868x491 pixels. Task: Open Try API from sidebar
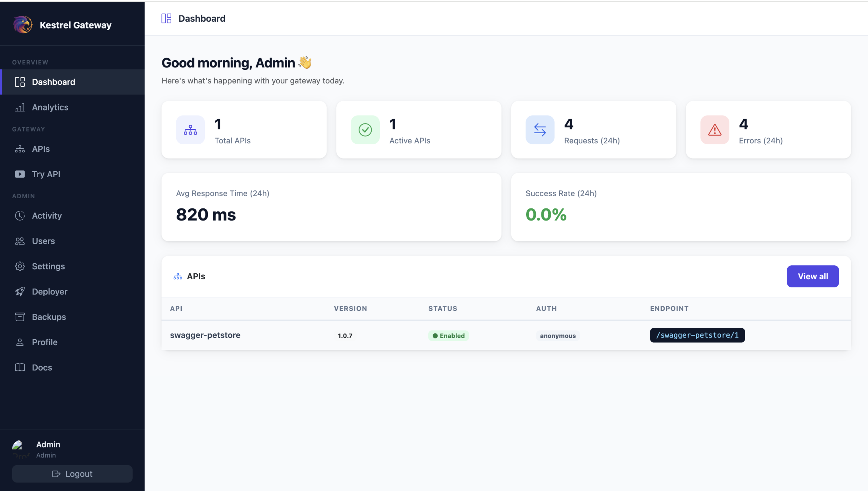(x=73, y=174)
